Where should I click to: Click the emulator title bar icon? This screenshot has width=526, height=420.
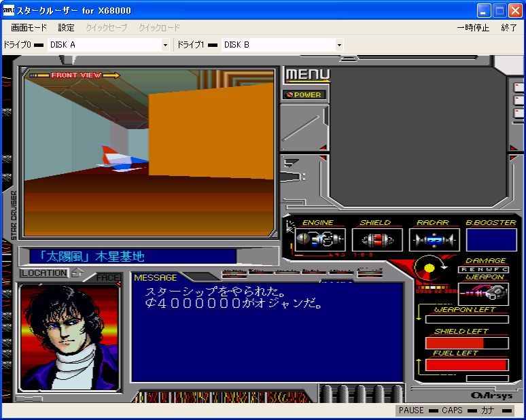pyautogui.click(x=8, y=10)
